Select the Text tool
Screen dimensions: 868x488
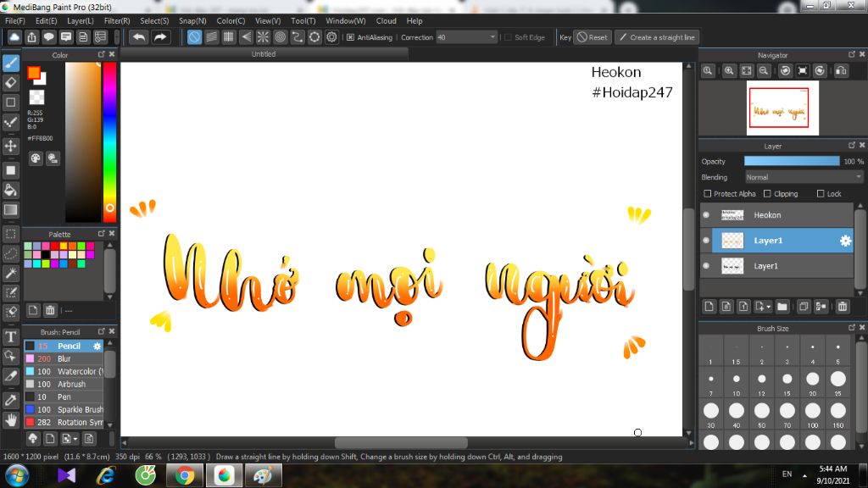(x=11, y=336)
